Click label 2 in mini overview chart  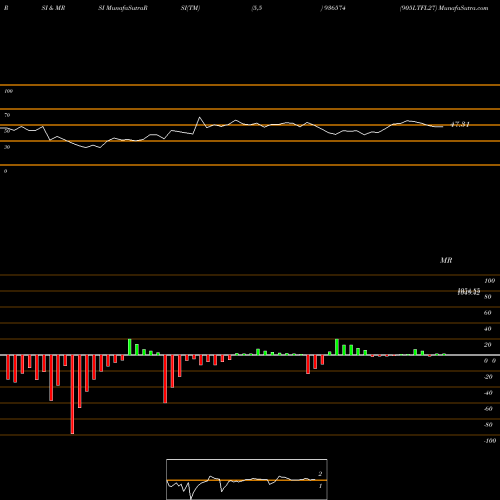click(320, 474)
